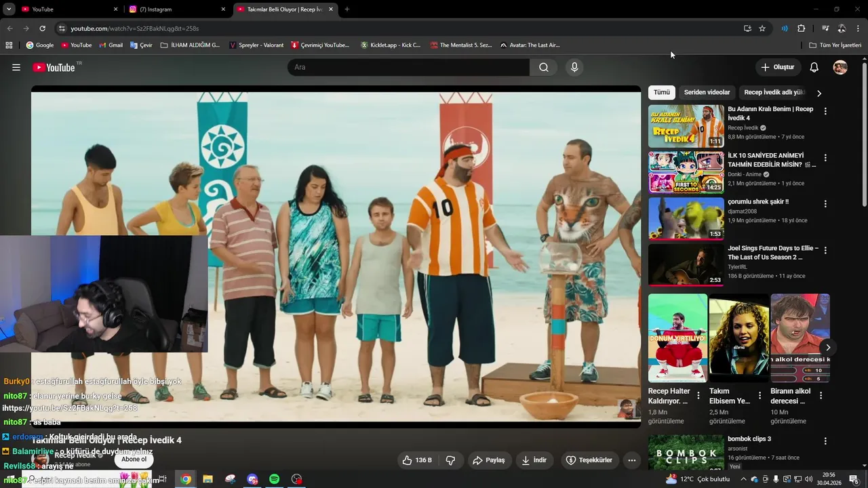Open options for the anime guessing video

coord(825,157)
